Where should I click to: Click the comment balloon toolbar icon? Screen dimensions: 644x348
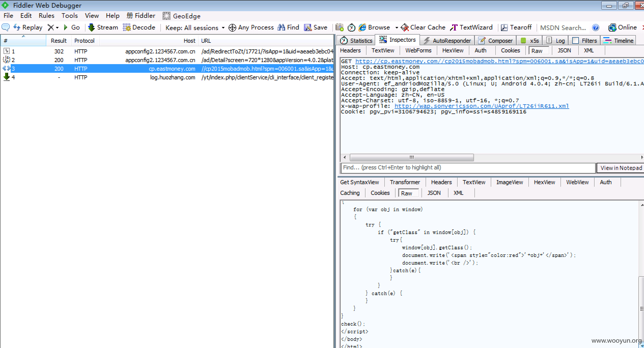(6, 27)
